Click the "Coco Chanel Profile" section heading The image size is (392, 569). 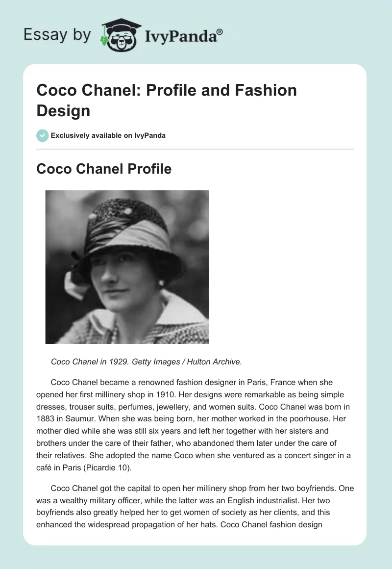(x=104, y=169)
